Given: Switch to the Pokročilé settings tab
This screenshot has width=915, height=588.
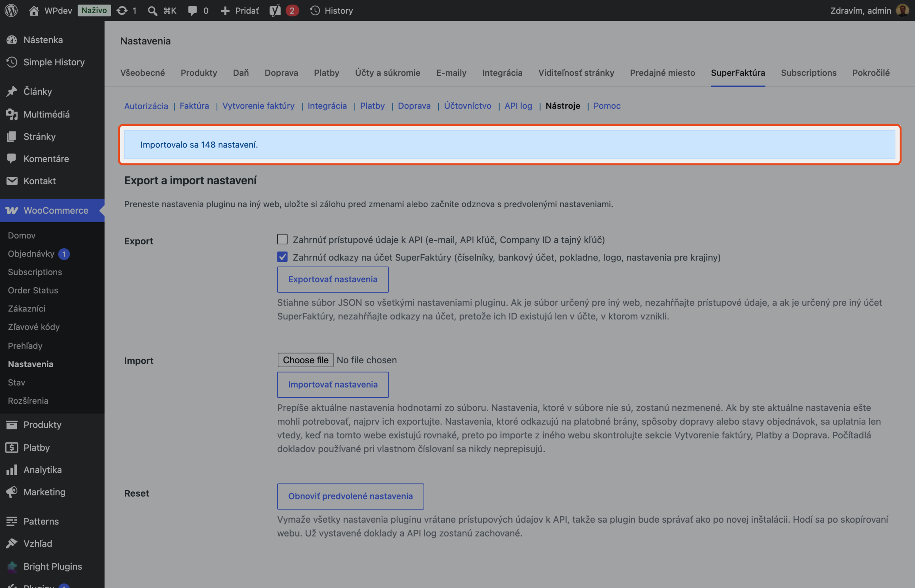Looking at the screenshot, I should tap(871, 73).
